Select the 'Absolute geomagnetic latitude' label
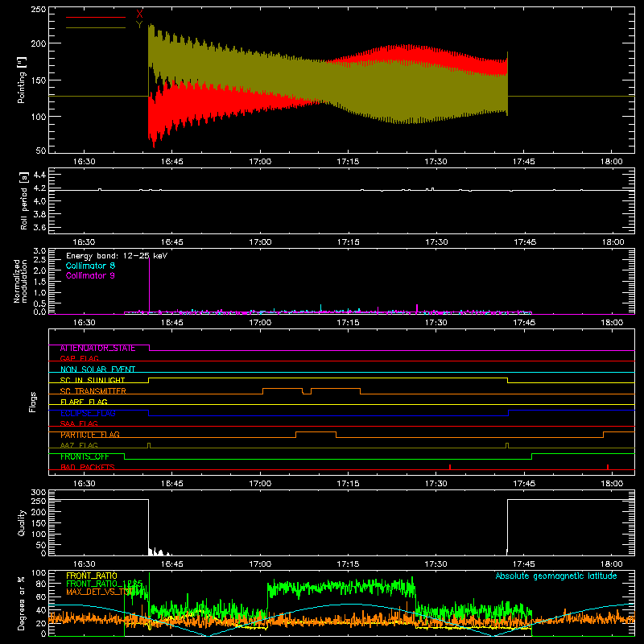 pyautogui.click(x=556, y=576)
